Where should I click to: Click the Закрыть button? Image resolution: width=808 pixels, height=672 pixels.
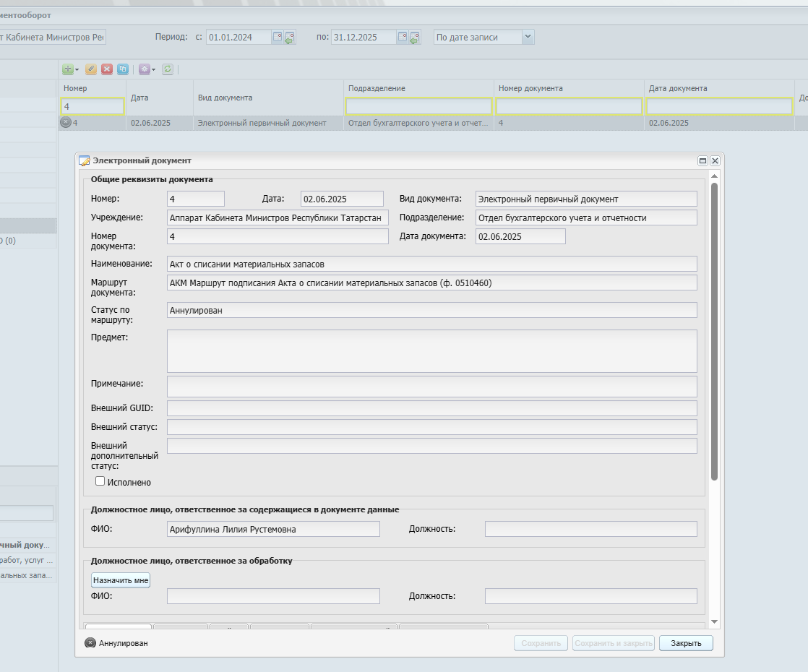(x=686, y=643)
